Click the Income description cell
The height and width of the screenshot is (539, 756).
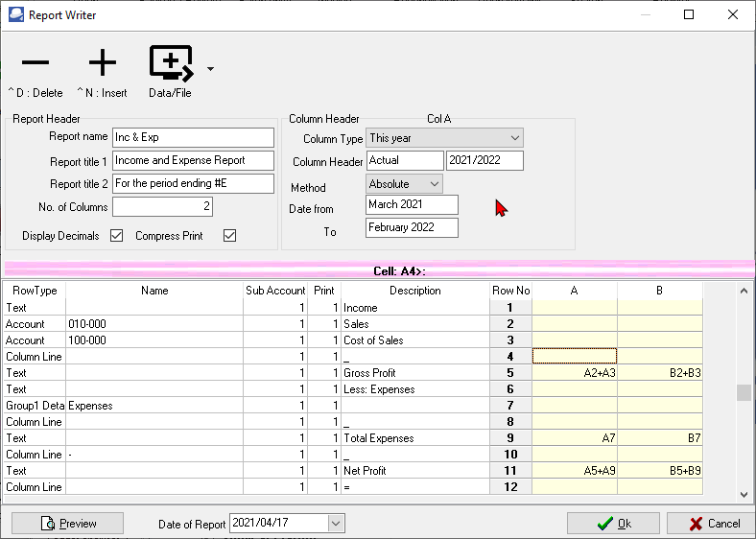pos(415,308)
